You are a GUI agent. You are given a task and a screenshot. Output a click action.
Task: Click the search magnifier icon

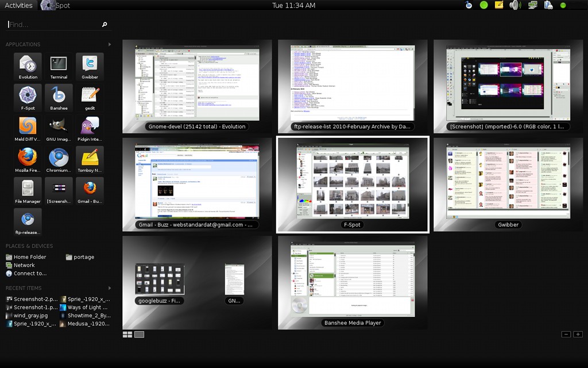(x=105, y=24)
